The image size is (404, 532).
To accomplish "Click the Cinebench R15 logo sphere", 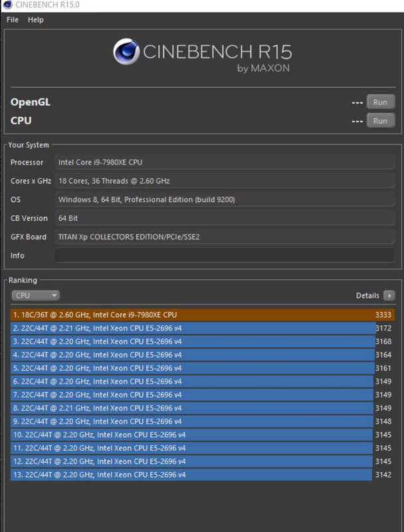I will (126, 52).
